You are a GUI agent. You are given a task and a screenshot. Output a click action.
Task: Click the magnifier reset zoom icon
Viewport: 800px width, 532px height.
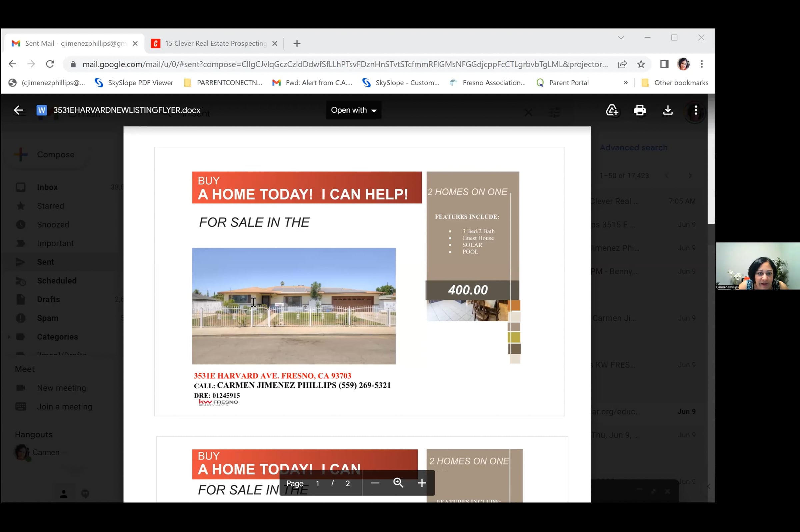(398, 483)
